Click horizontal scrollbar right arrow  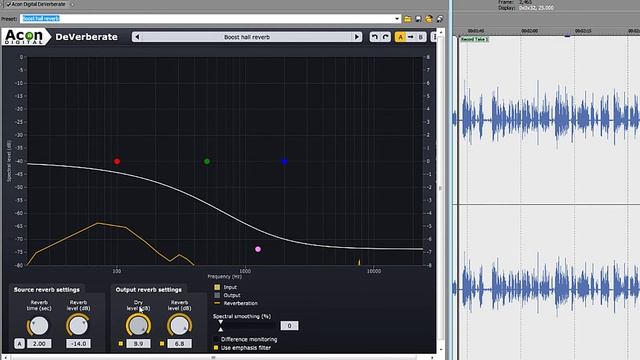[x=433, y=358]
